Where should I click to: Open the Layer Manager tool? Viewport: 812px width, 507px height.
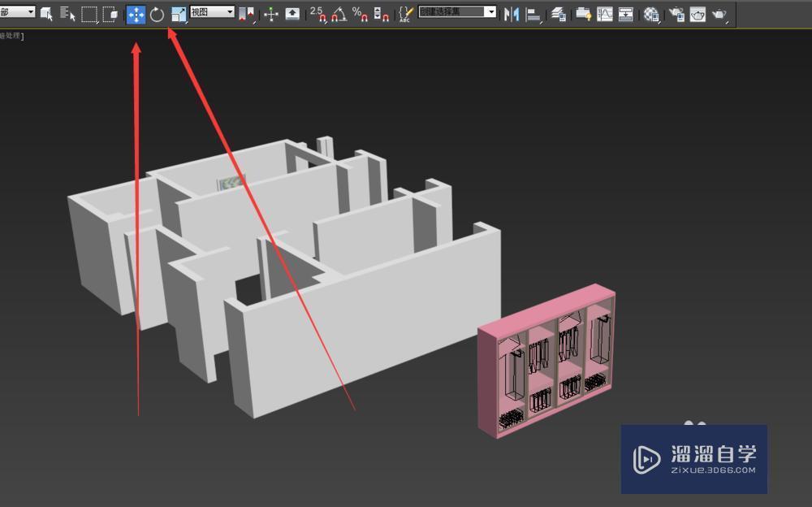[x=558, y=14]
